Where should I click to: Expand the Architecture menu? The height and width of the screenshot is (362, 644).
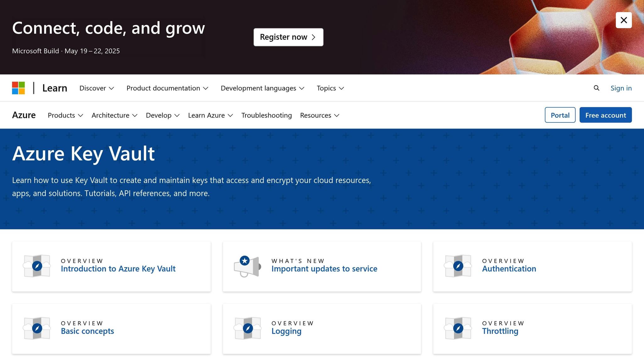[x=114, y=115]
